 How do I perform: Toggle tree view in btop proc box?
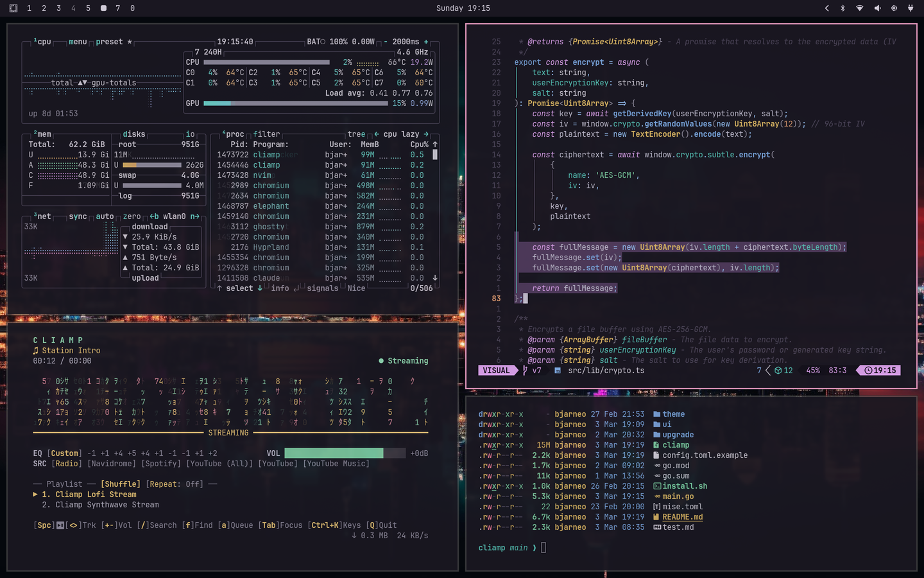(x=356, y=134)
